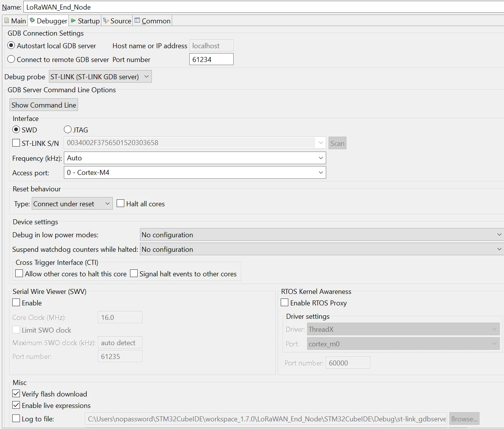Click the configuration Name field
The height and width of the screenshot is (429, 504).
click(264, 7)
